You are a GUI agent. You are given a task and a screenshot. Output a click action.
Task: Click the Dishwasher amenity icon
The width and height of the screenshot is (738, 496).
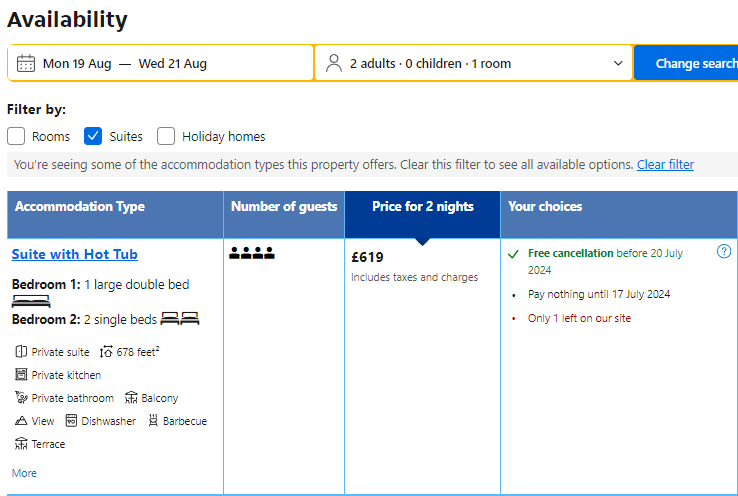coord(72,421)
